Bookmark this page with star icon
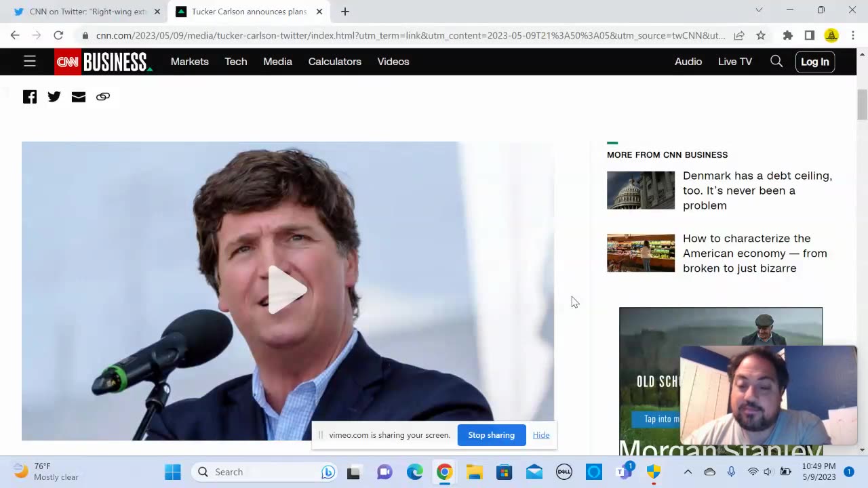This screenshot has width=868, height=488. coord(761,35)
